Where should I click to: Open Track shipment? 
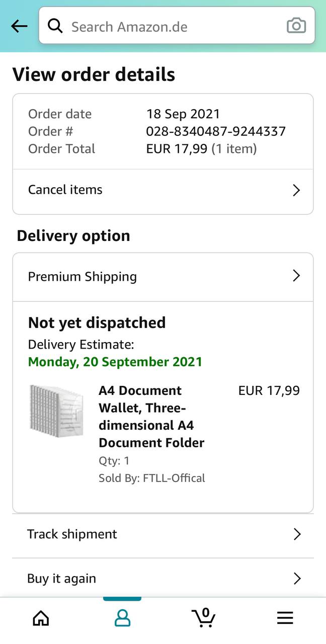click(x=72, y=534)
